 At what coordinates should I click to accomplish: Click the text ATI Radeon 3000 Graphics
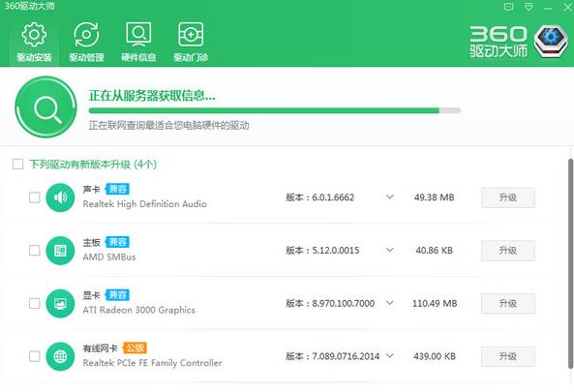[x=138, y=310]
